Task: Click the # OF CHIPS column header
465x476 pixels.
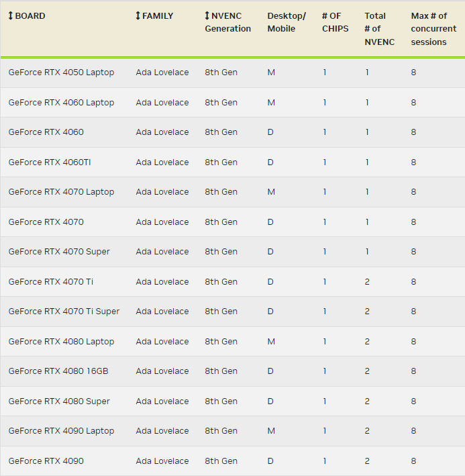Action: [335, 22]
